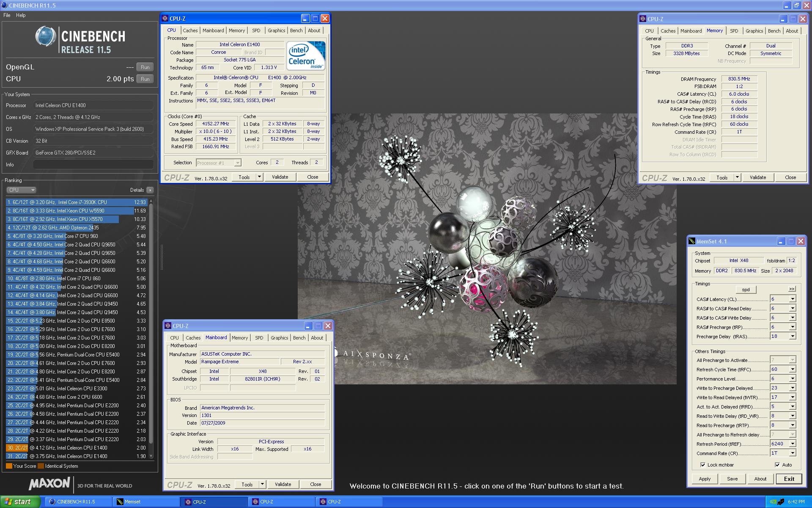Open the File menu in CINEBENCH
Viewport: 812px width, 508px height.
pos(7,15)
